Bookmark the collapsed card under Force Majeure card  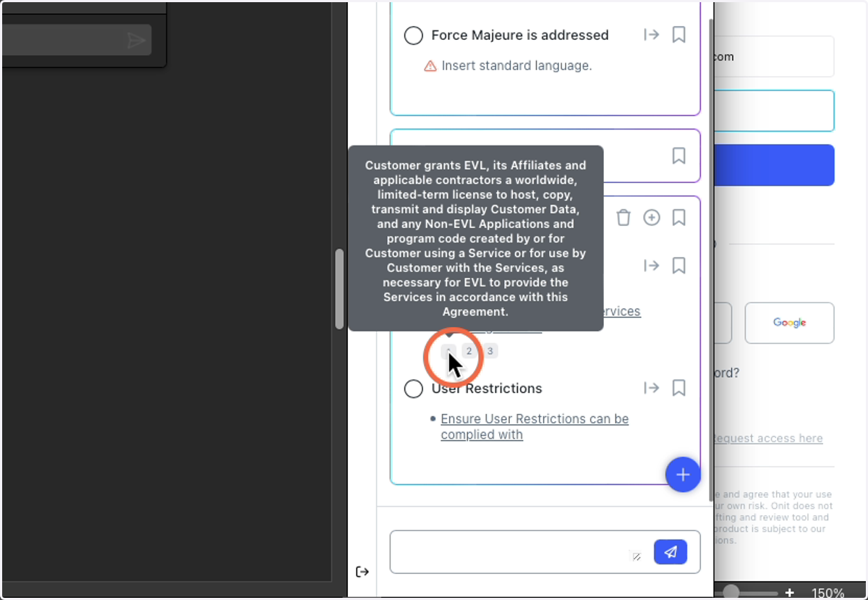(x=678, y=156)
